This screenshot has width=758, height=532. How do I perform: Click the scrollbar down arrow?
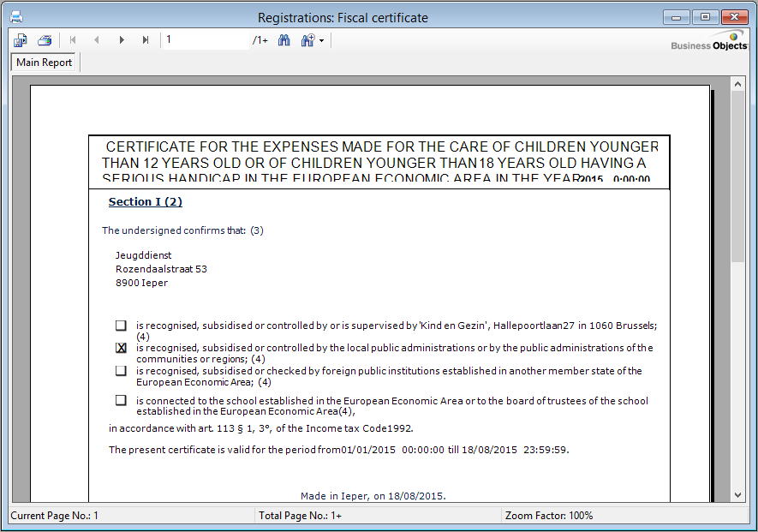click(737, 494)
